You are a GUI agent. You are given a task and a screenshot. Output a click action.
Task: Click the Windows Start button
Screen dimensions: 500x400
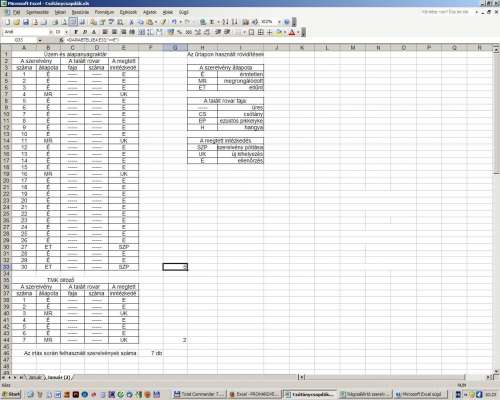(x=11, y=394)
